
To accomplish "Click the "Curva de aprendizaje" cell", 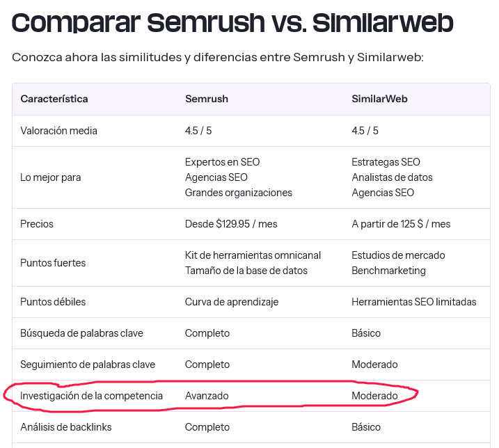I will tap(232, 302).
